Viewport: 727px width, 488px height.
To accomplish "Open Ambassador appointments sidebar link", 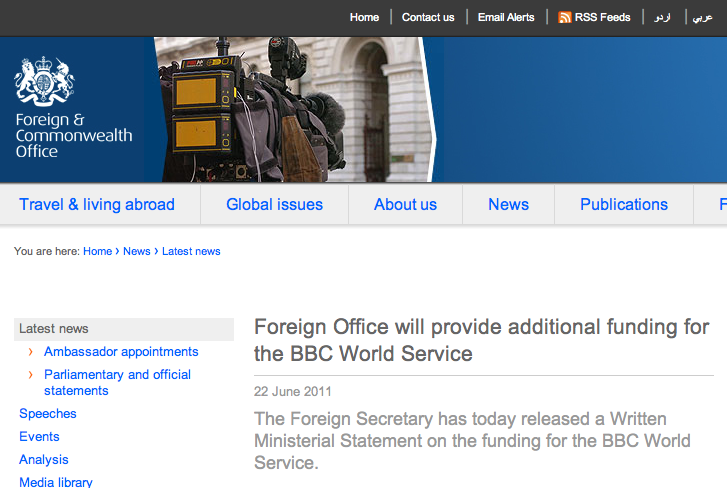I will pyautogui.click(x=121, y=352).
